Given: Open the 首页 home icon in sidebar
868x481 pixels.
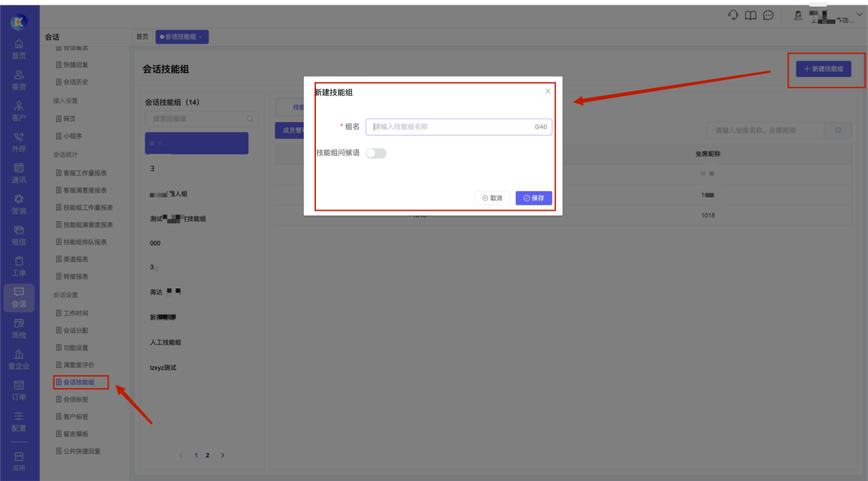Looking at the screenshot, I should tap(19, 49).
